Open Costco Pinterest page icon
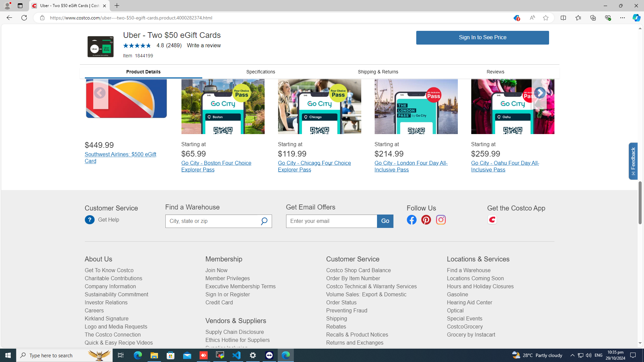The height and width of the screenshot is (362, 644). pyautogui.click(x=426, y=220)
